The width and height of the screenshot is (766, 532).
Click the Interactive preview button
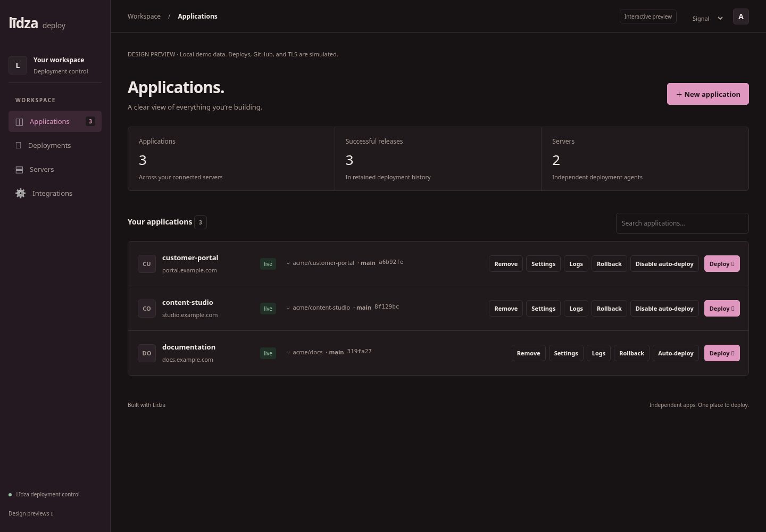pos(648,16)
